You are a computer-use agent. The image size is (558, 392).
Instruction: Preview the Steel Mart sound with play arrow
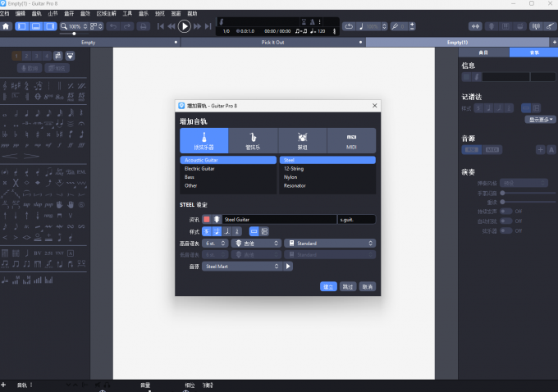[289, 267]
